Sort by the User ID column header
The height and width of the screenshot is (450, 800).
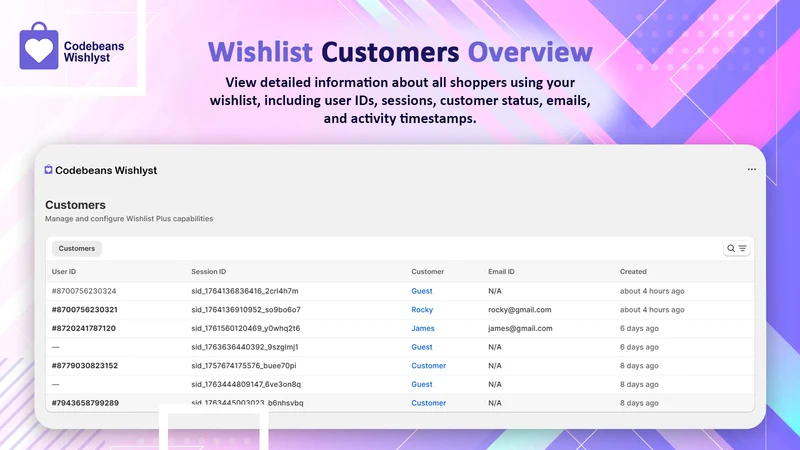point(64,271)
